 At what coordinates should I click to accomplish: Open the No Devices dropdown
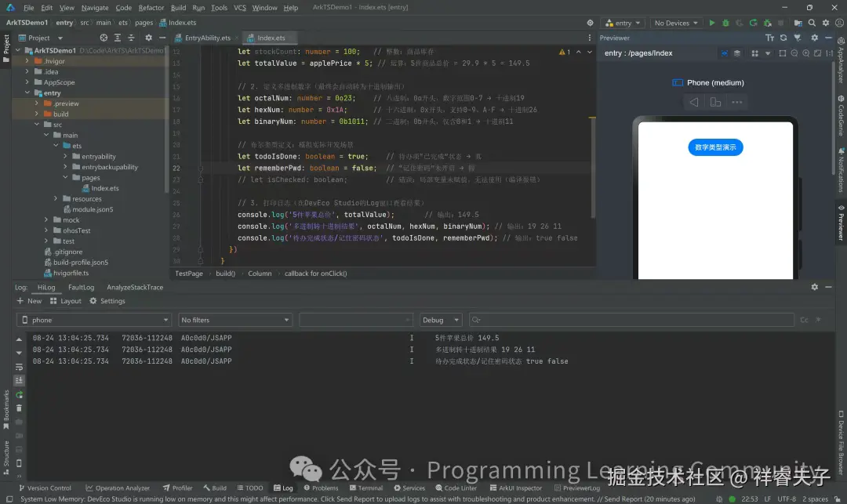pos(676,23)
